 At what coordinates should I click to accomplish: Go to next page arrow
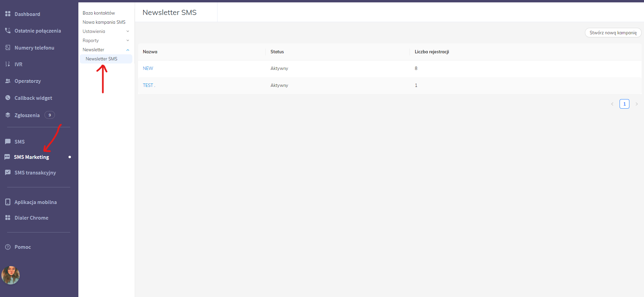pyautogui.click(x=637, y=104)
